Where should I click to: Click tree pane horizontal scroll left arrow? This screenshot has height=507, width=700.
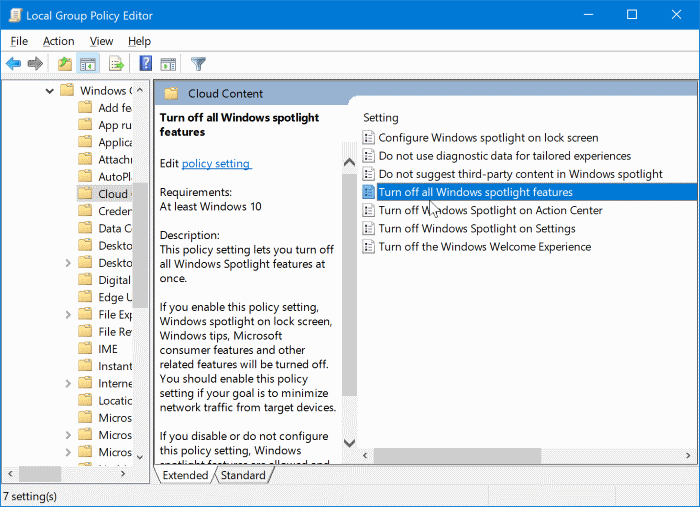point(10,474)
